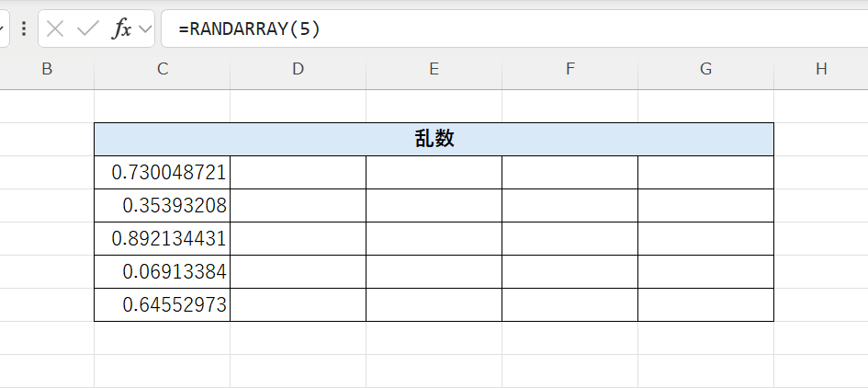Select cell containing 0.35393208
This screenshot has height=388, width=868.
click(x=163, y=205)
